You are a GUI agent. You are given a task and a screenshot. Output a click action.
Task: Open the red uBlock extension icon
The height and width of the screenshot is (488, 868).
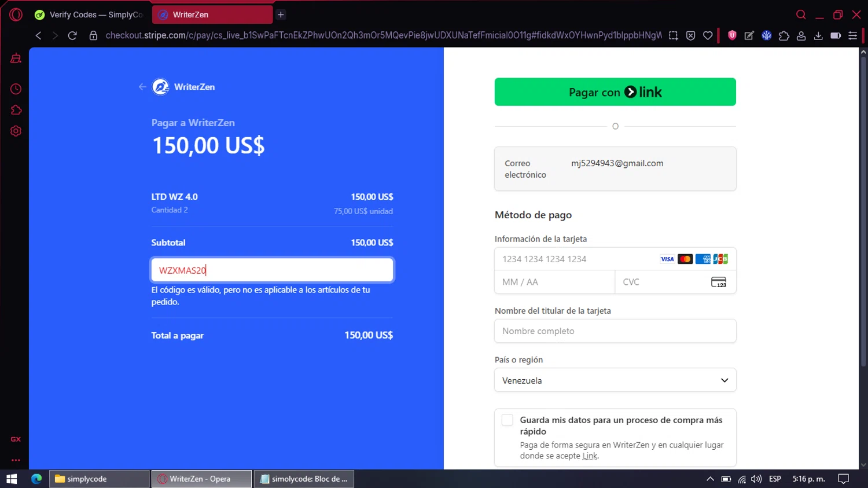point(732,35)
